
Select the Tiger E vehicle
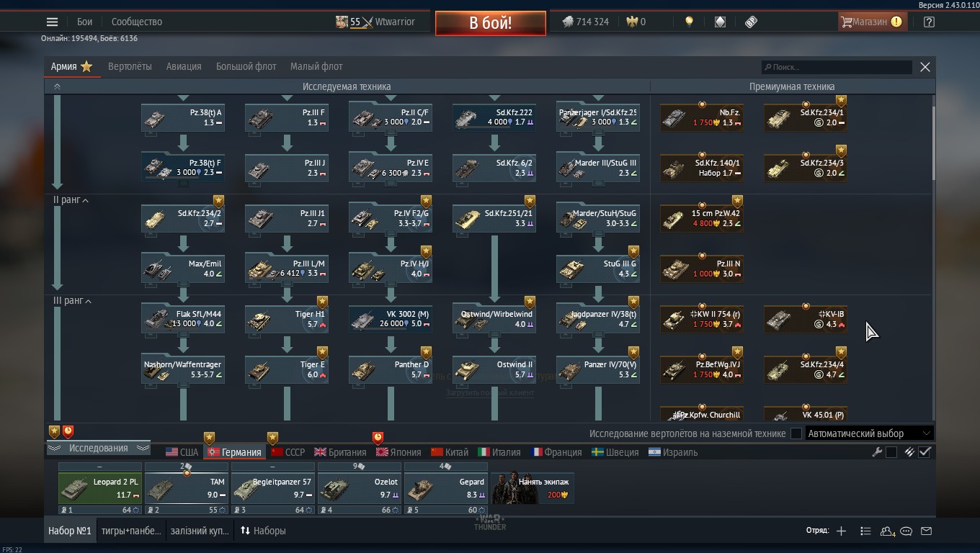tap(287, 369)
